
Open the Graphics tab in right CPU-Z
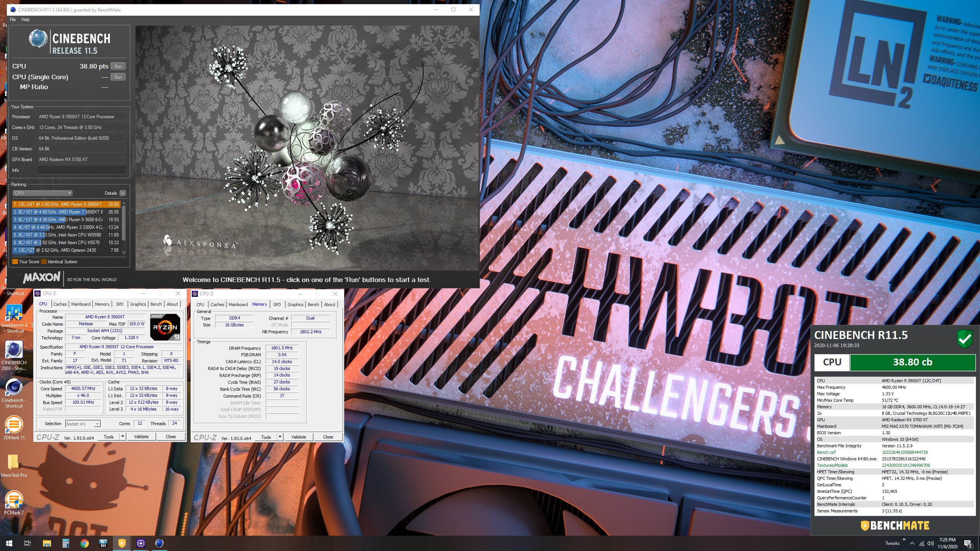coord(295,305)
